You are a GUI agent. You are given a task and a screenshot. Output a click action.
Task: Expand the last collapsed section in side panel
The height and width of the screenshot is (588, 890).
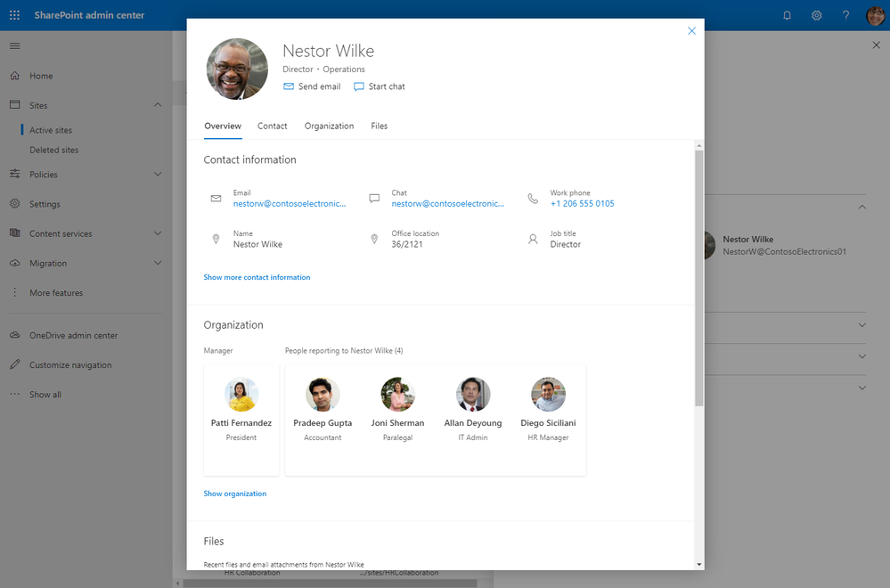point(861,388)
